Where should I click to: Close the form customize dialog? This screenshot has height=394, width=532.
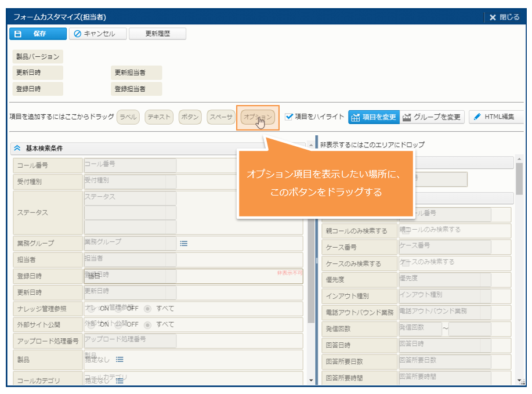[504, 17]
